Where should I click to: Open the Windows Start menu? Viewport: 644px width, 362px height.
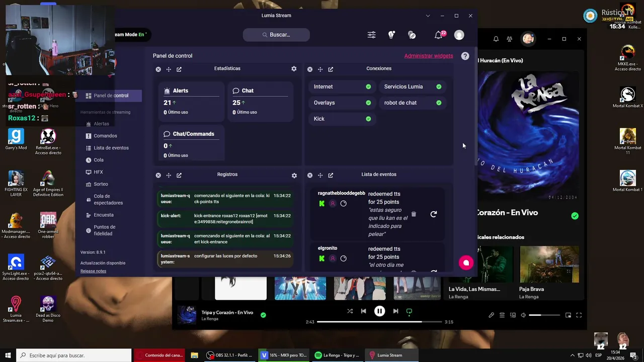point(8,355)
